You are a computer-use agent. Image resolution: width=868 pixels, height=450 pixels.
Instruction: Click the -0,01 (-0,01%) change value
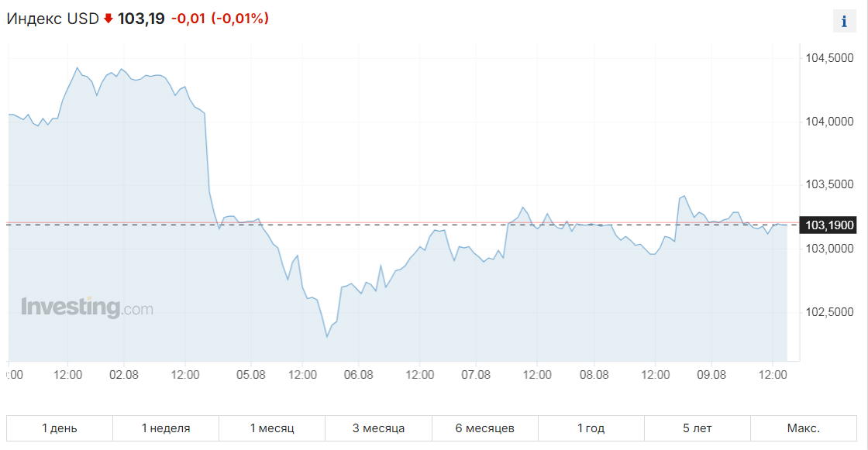pos(220,19)
